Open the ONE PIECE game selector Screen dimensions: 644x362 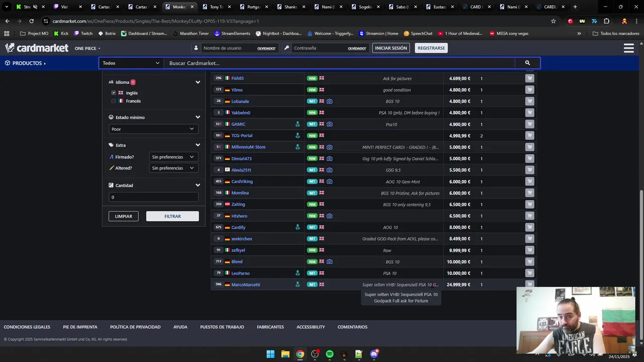[88, 48]
